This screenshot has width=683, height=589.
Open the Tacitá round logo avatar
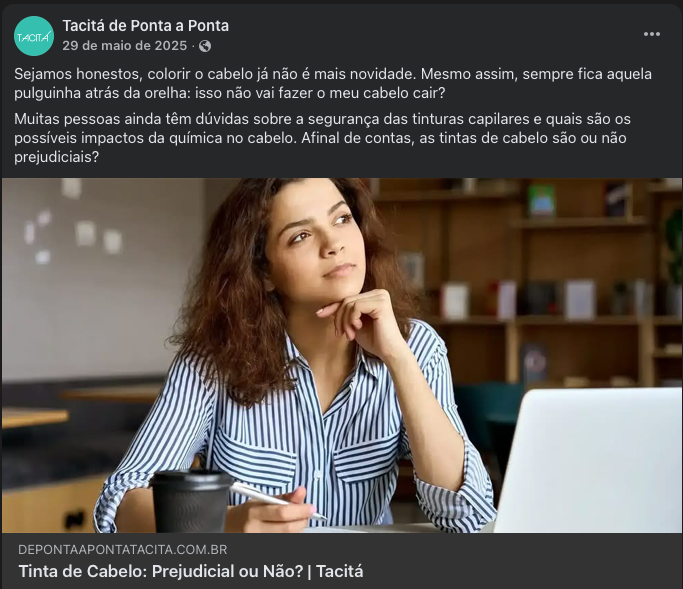point(34,36)
